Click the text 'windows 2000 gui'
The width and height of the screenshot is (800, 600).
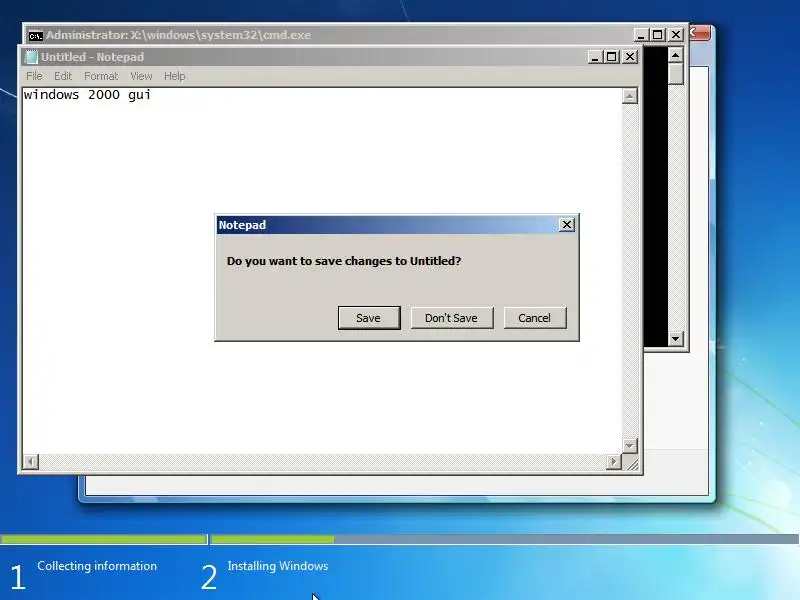pyautogui.click(x=87, y=95)
